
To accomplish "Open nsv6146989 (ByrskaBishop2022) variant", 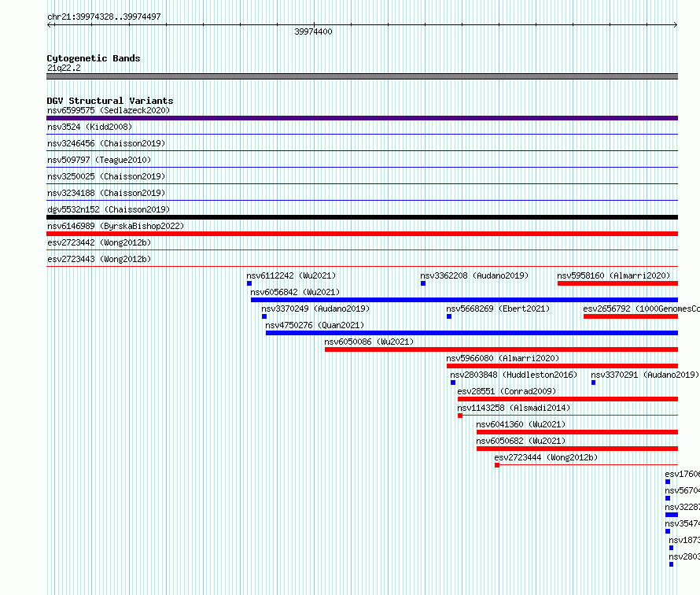I will pos(116,226).
